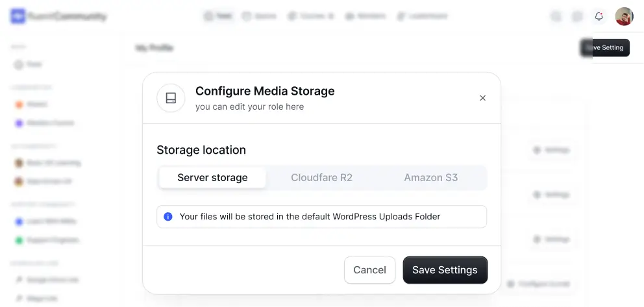Click the storage drive icon in dialog header

coord(171,98)
